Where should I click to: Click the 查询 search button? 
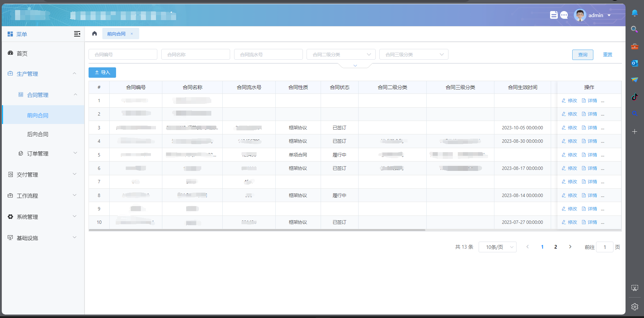(x=583, y=55)
